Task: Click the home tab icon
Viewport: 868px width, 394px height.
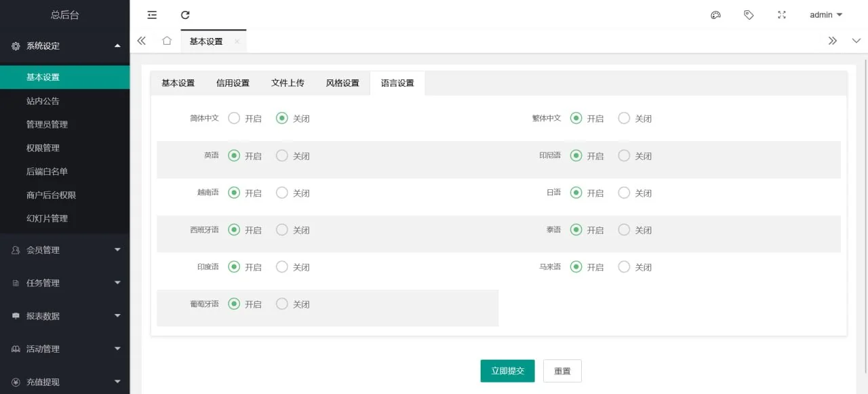Action: 167,41
